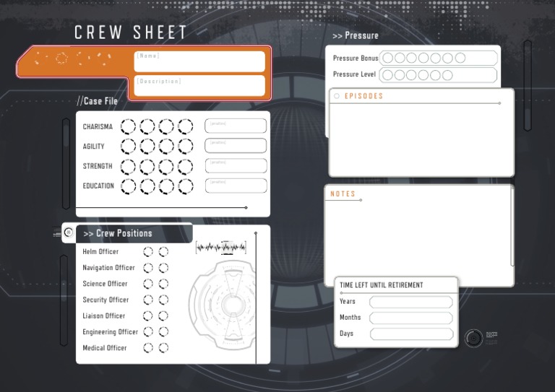Mark the third Agility circle
This screenshot has width=555, height=392.
pyautogui.click(x=166, y=147)
